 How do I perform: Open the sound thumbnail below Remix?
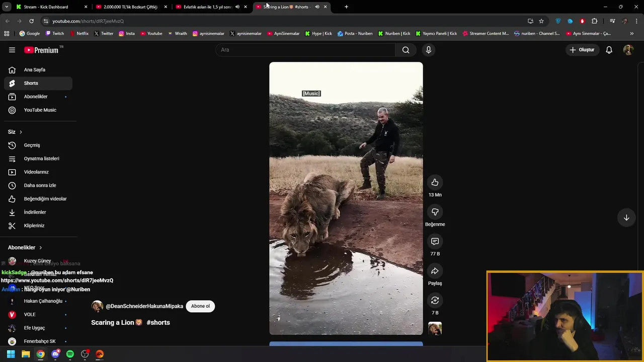435,329
